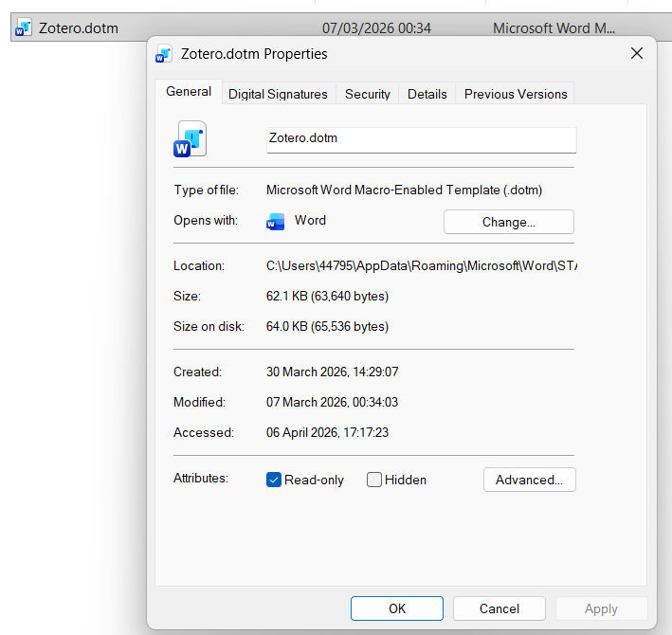Click the greyed Apply button
Screen dimensions: 672x635
(601, 608)
